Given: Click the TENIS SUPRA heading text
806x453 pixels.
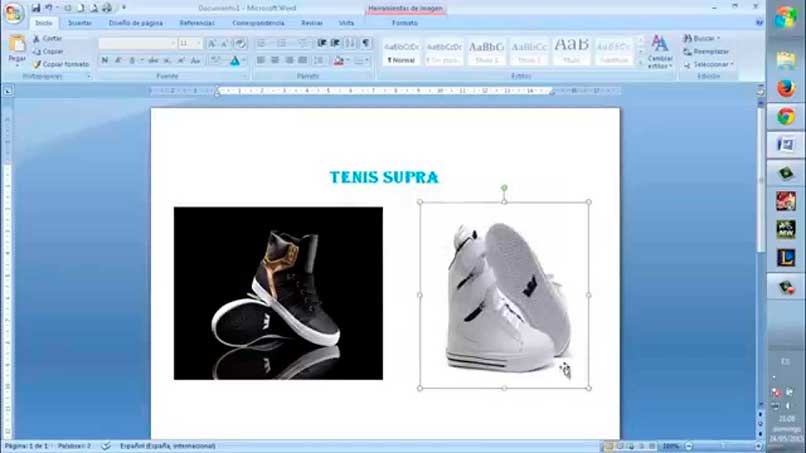Looking at the screenshot, I should pos(384,177).
